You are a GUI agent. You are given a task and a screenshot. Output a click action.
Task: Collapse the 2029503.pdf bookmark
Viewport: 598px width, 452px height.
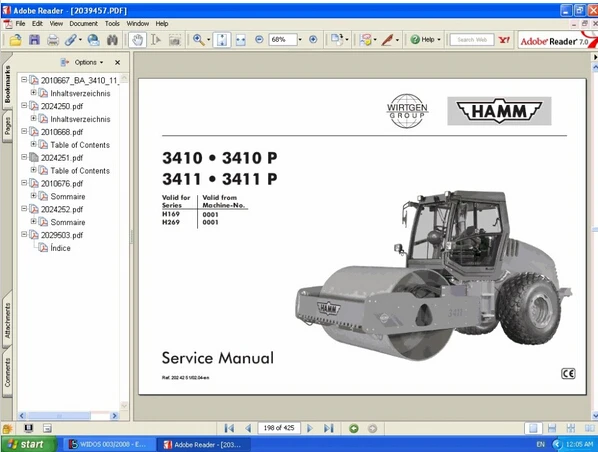24,234
